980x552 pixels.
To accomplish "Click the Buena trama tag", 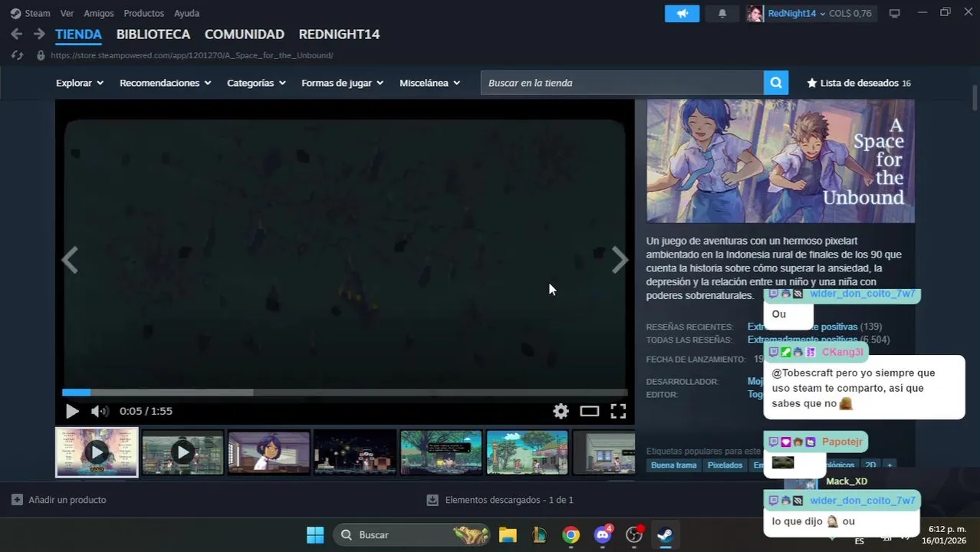I will 674,465.
